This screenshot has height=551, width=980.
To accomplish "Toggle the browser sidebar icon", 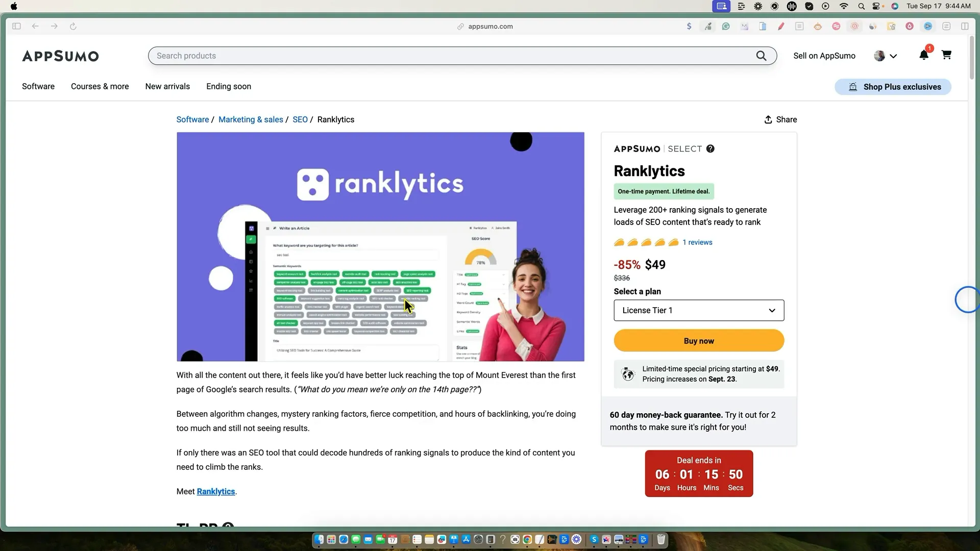I will [x=16, y=27].
